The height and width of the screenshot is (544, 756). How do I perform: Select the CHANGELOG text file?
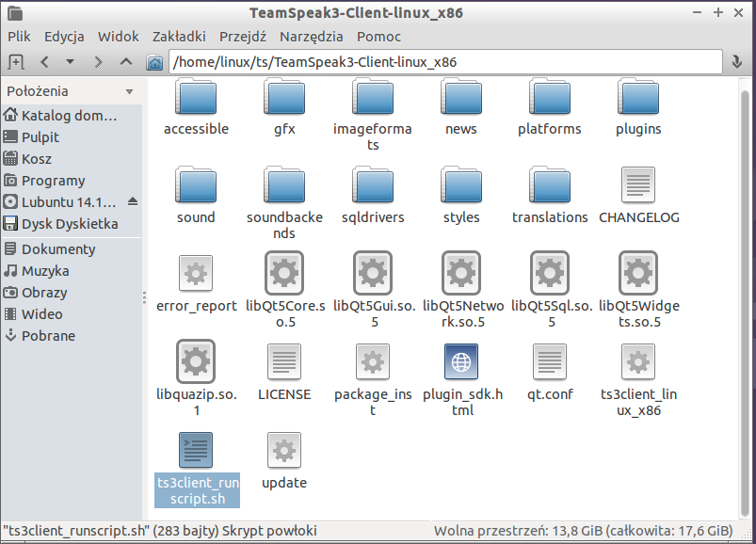[638, 195]
